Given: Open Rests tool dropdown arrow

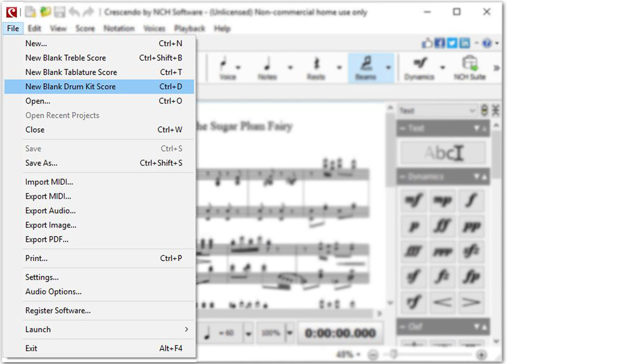Looking at the screenshot, I should [x=339, y=68].
